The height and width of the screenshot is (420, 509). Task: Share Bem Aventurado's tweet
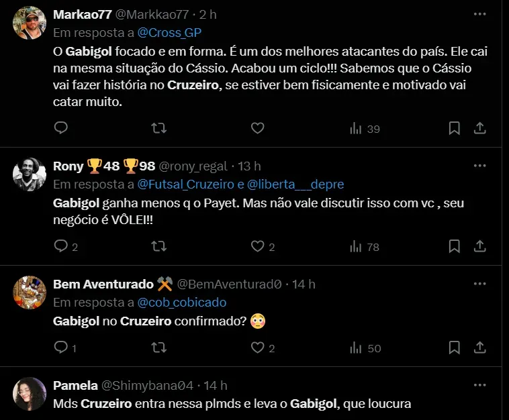point(480,348)
